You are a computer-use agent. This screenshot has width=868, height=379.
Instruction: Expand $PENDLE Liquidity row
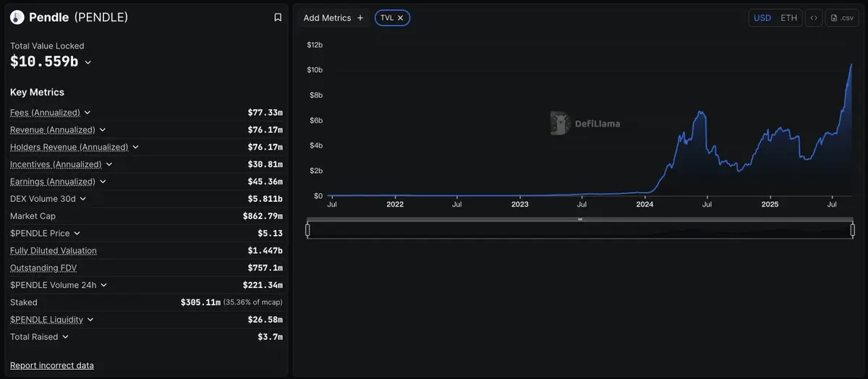pos(90,320)
